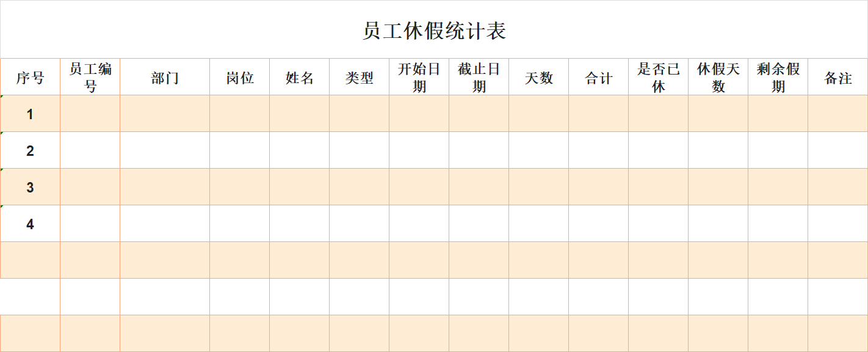Select the 开始日期 column header
868x352 pixels.
419,77
